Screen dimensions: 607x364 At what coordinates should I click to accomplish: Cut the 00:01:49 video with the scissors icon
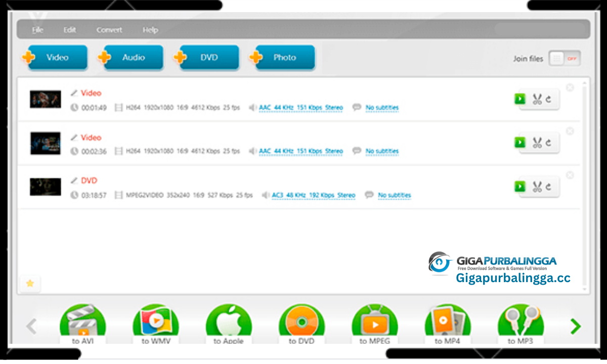537,100
